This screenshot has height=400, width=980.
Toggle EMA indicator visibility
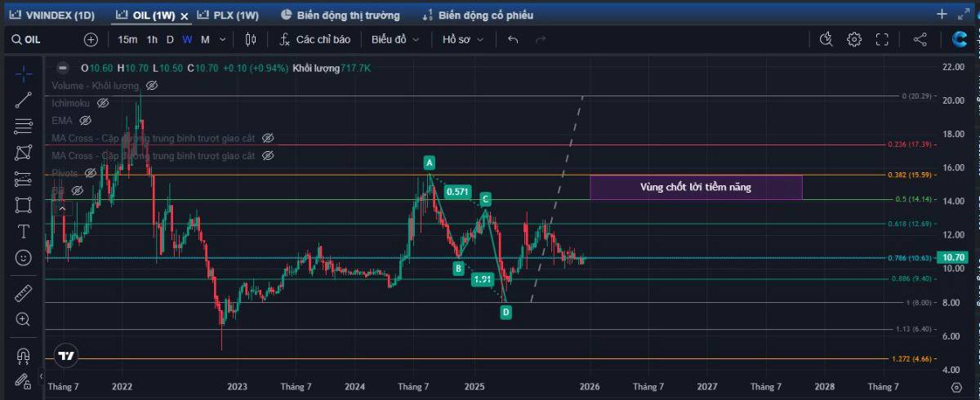point(86,121)
